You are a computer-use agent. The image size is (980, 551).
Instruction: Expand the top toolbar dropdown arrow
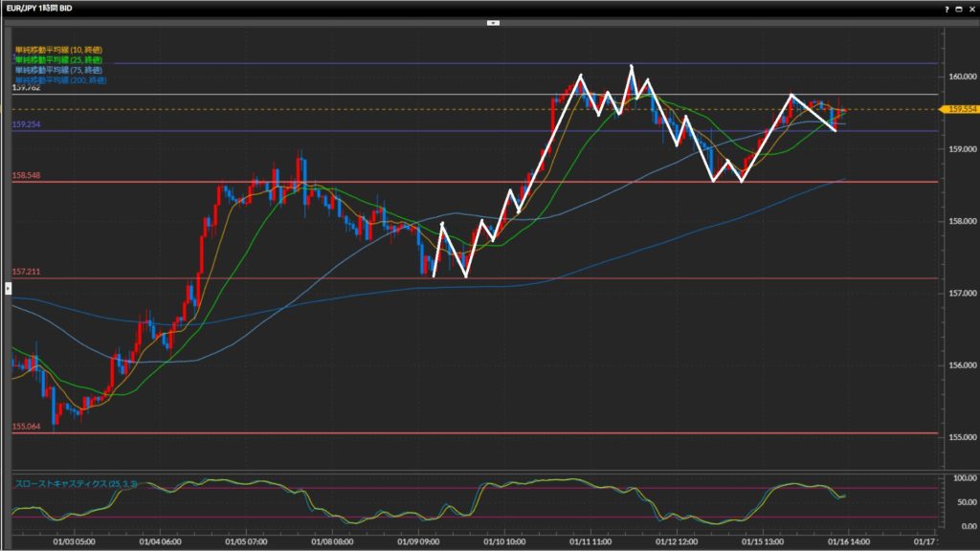(x=492, y=21)
